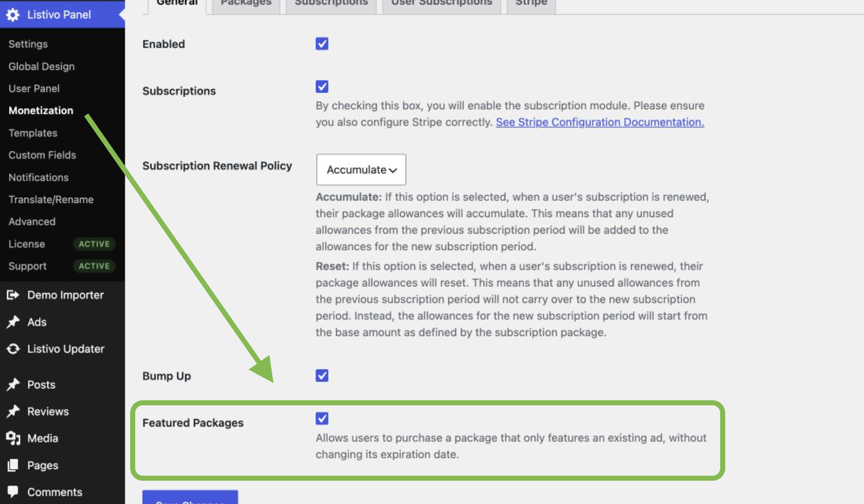
Task: Toggle the Featured Packages checkbox
Action: [x=322, y=418]
